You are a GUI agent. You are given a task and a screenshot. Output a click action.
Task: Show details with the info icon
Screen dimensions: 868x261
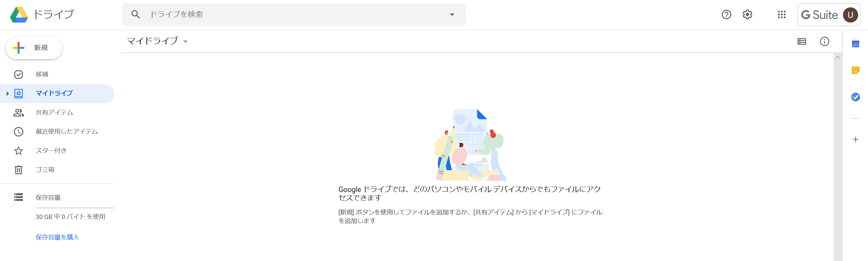tap(824, 41)
